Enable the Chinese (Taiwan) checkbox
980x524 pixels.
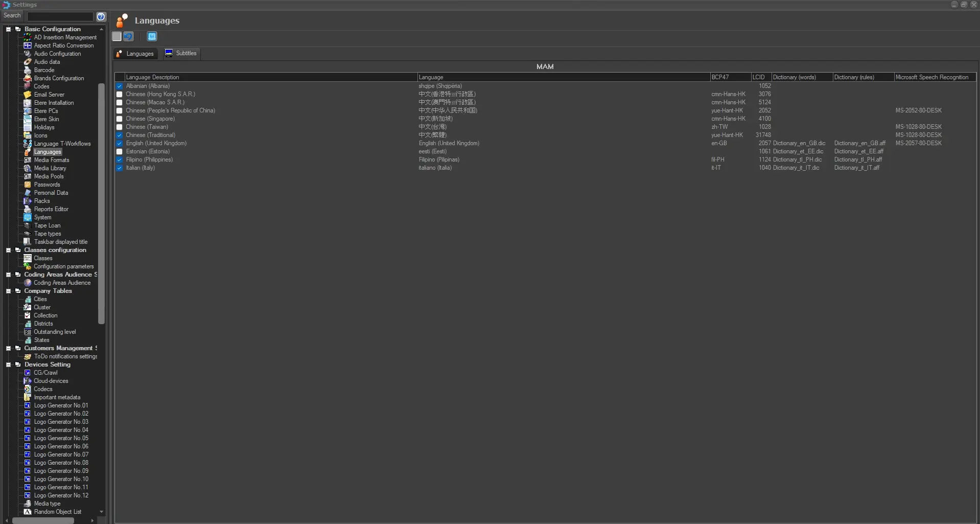pos(120,127)
